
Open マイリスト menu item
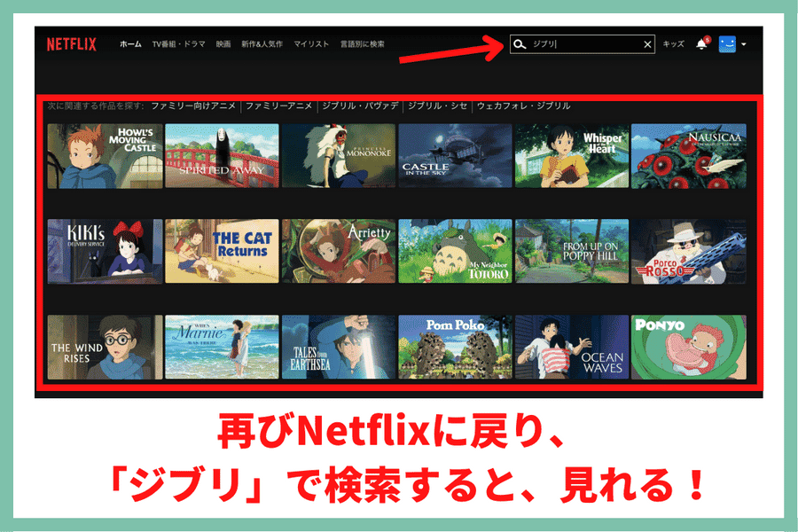coord(311,44)
